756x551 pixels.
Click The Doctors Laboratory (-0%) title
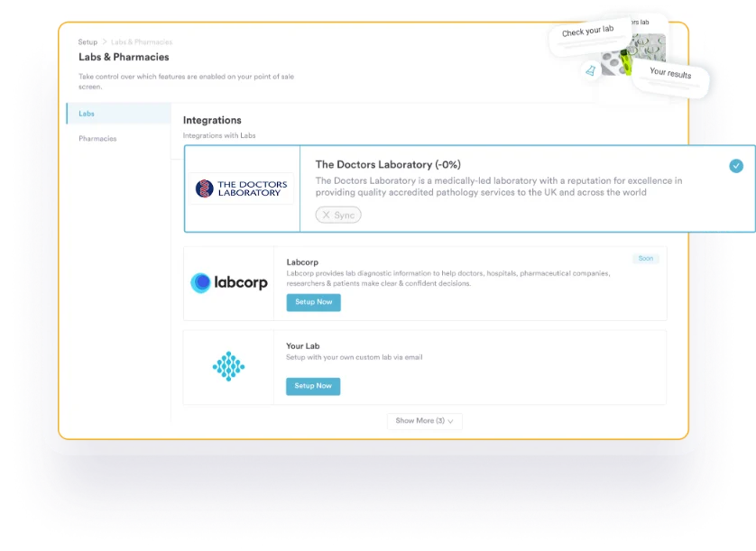(x=388, y=165)
